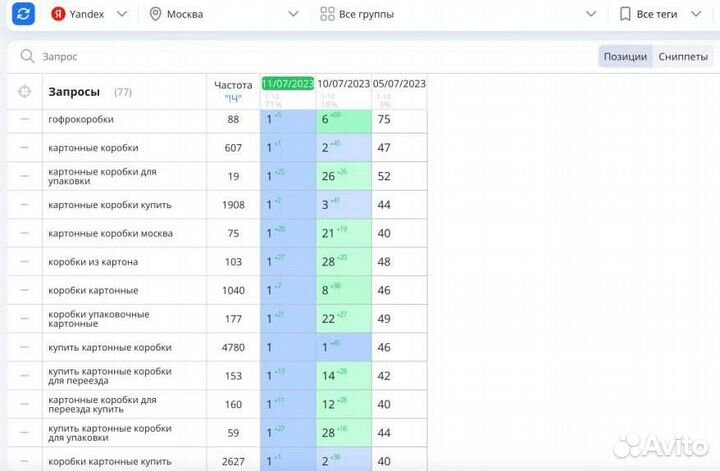Click the tags bookmark icon
Screen dimensions: 720x471
click(x=625, y=14)
